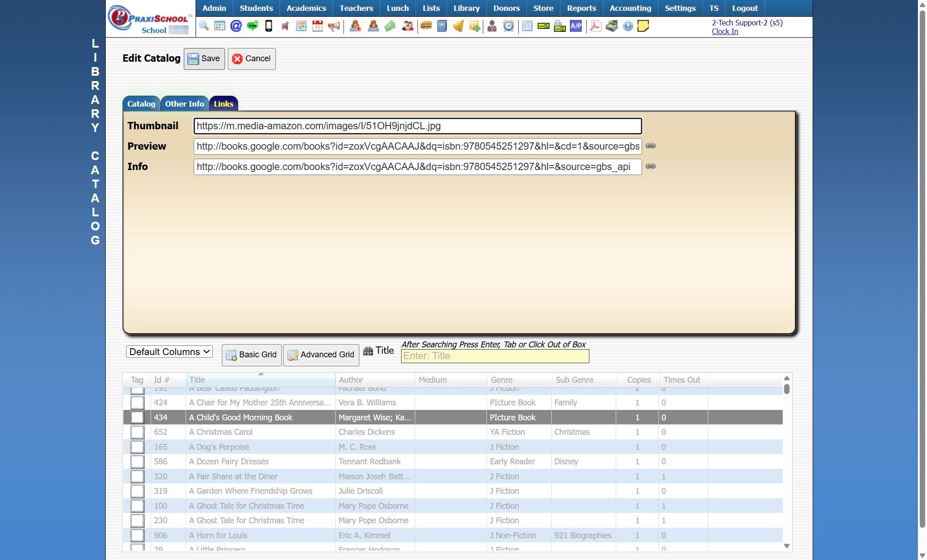
Task: Open the email @ icon
Action: (236, 26)
